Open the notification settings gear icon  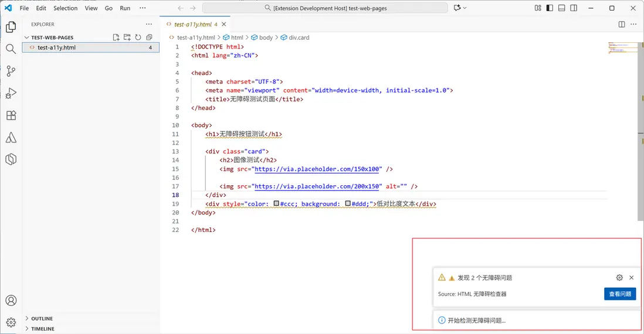[619, 278]
